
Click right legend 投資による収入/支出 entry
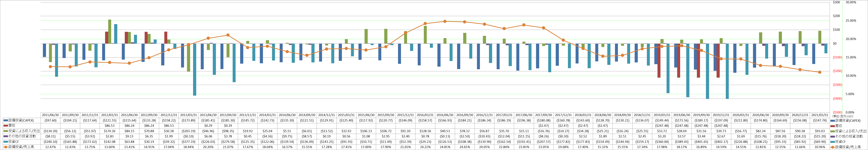(x=851, y=131)
